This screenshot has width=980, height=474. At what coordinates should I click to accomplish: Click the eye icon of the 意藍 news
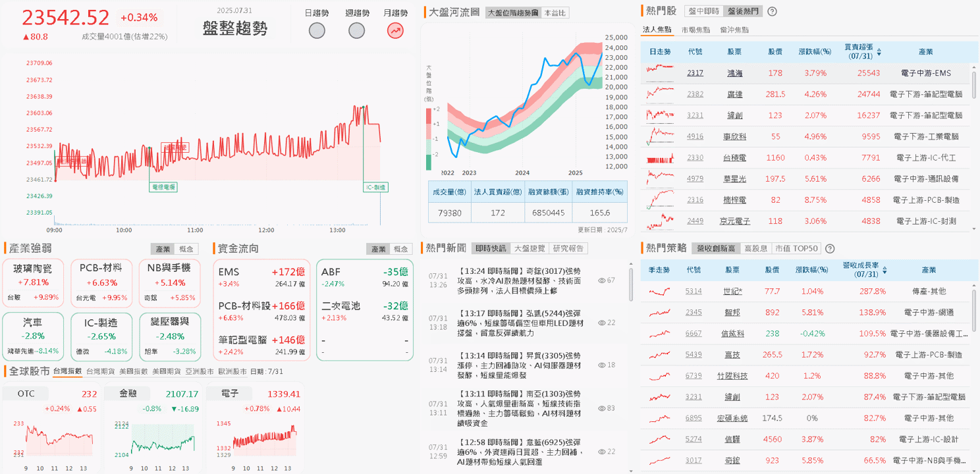coord(601,452)
